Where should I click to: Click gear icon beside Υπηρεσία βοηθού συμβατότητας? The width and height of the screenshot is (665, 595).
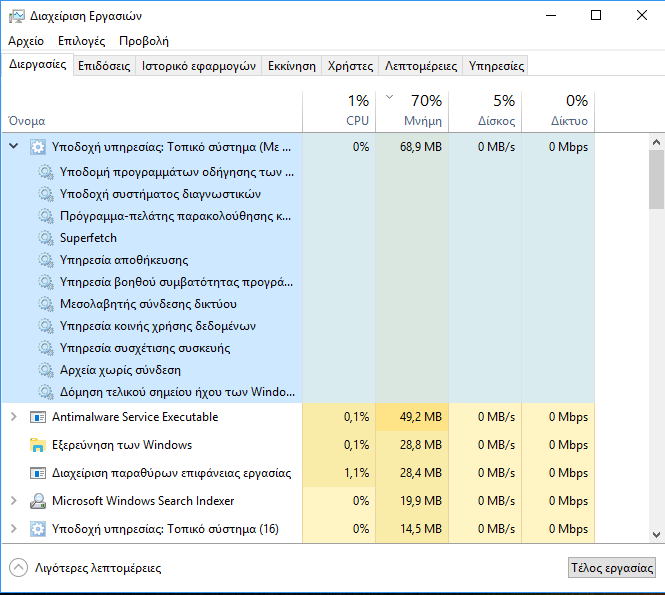pyautogui.click(x=46, y=282)
